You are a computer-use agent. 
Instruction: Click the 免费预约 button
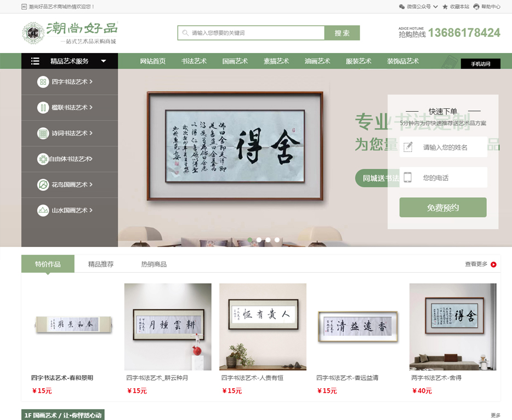[x=443, y=208]
